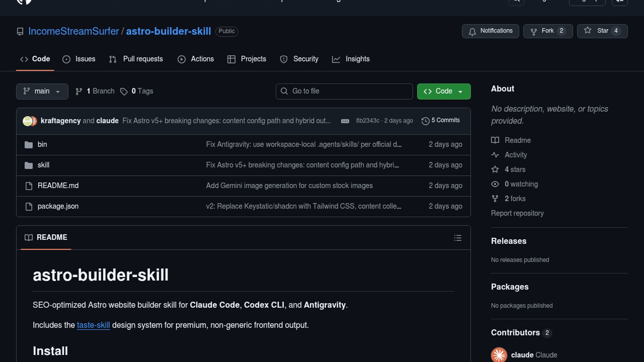Open the package.json file
Image resolution: width=644 pixels, height=362 pixels.
pyautogui.click(x=58, y=206)
